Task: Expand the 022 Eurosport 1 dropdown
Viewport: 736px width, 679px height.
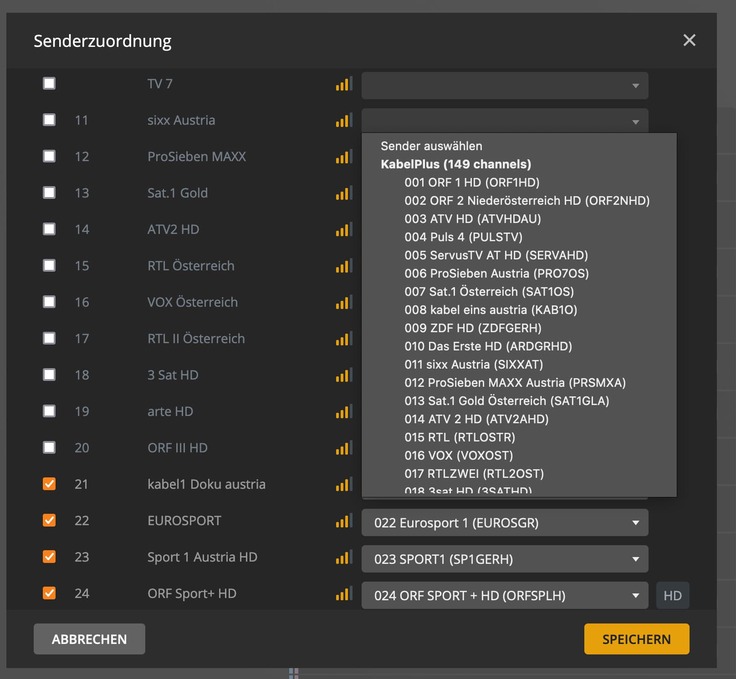Action: pos(504,522)
